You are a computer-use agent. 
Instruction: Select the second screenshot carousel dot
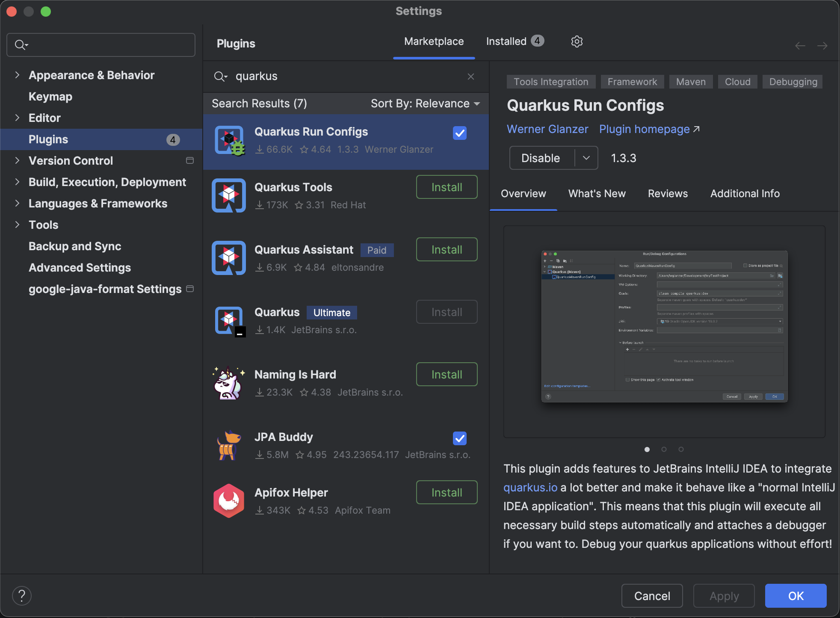click(x=664, y=449)
